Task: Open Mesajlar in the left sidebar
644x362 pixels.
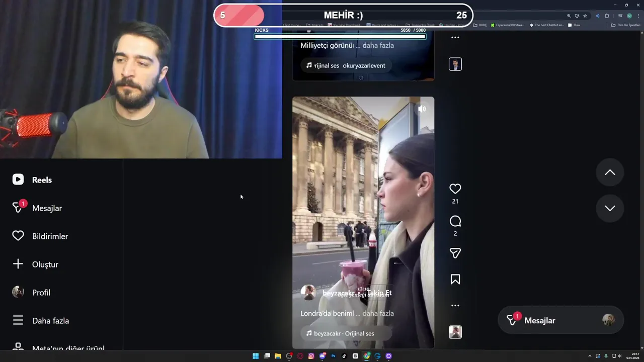Action: (x=37, y=208)
